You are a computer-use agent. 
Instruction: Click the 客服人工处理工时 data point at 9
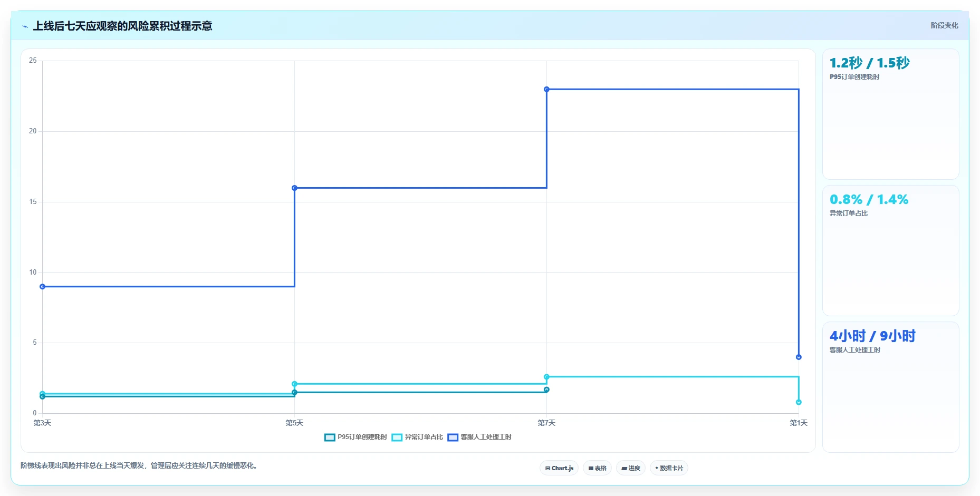click(42, 287)
